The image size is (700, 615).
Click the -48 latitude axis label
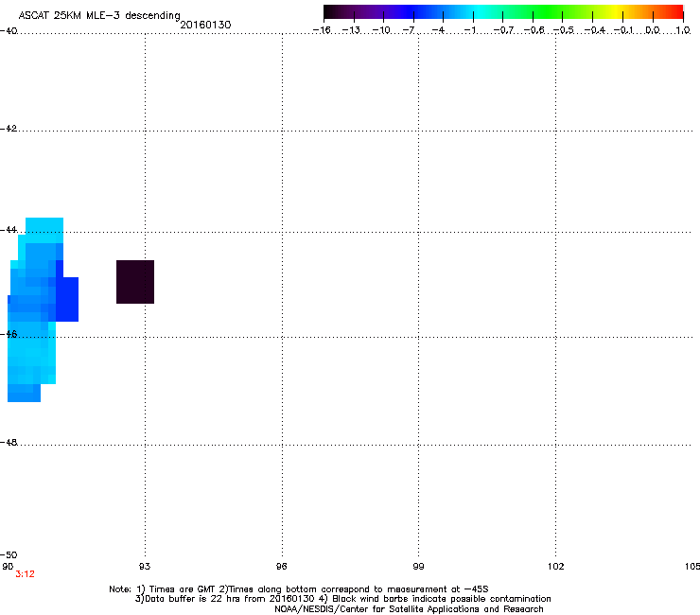pyautogui.click(x=9, y=443)
